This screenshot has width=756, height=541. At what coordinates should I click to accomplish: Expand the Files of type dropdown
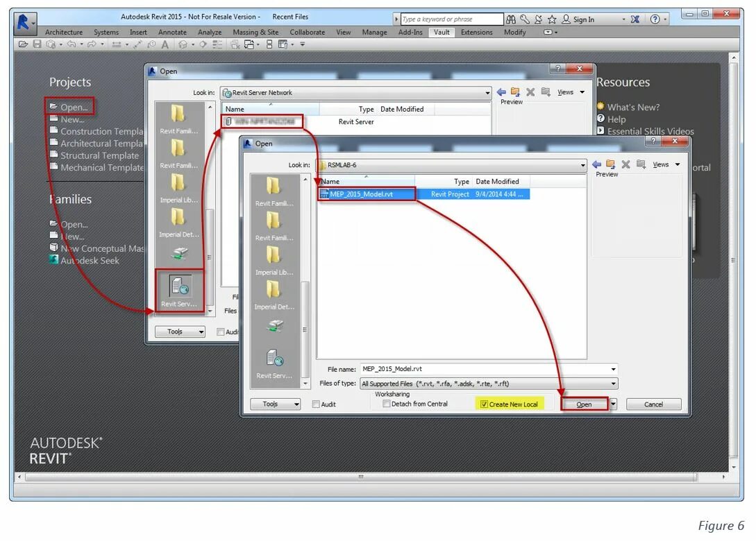pyautogui.click(x=613, y=384)
